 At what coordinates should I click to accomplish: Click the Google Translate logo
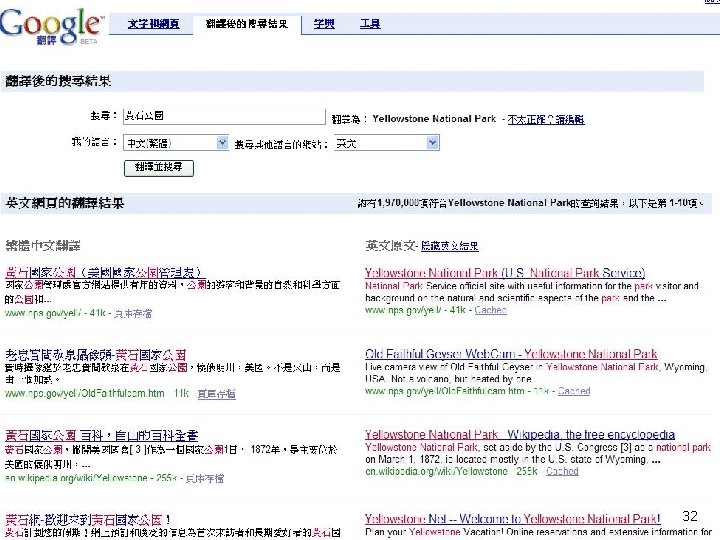51,27
